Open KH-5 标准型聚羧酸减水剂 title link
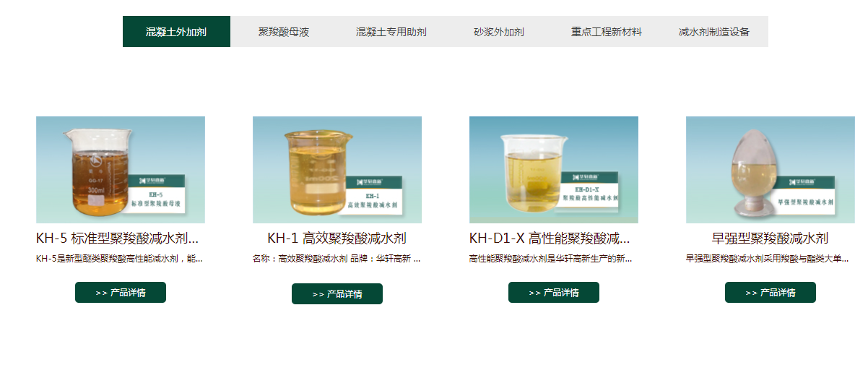The image size is (868, 378). (117, 239)
